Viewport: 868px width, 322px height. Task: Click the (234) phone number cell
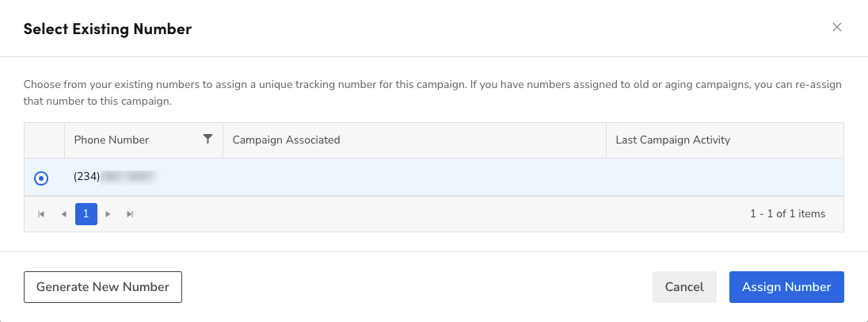point(113,177)
